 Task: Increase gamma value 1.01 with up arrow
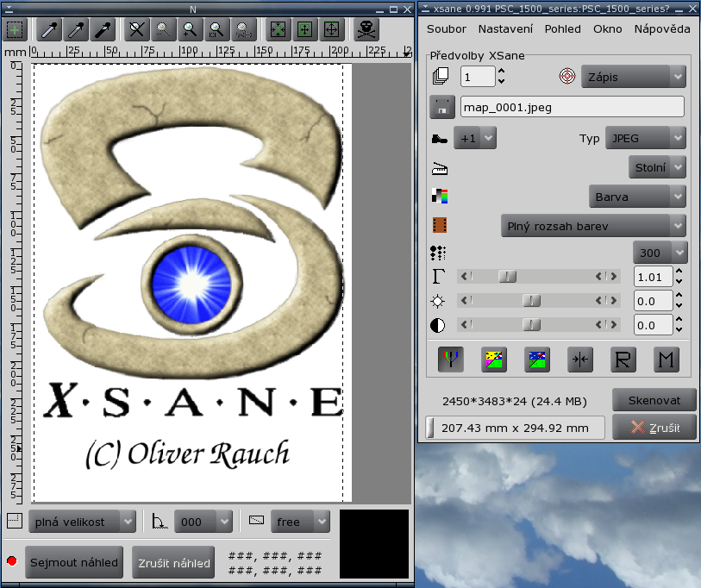click(679, 272)
